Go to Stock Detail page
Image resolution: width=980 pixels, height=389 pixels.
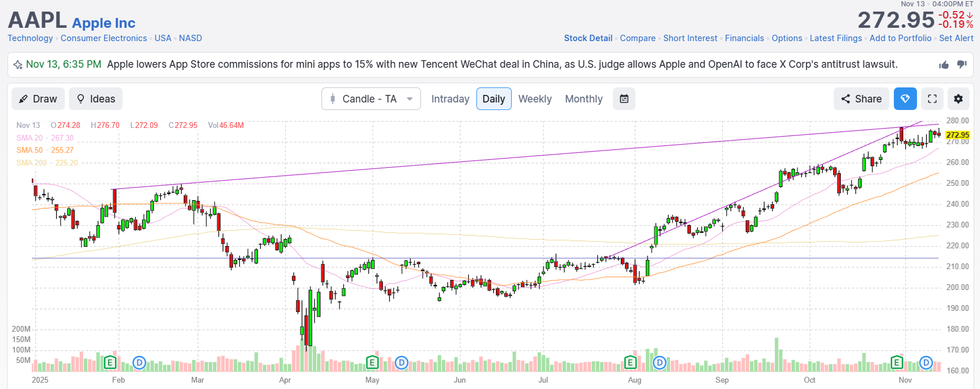[588, 38]
